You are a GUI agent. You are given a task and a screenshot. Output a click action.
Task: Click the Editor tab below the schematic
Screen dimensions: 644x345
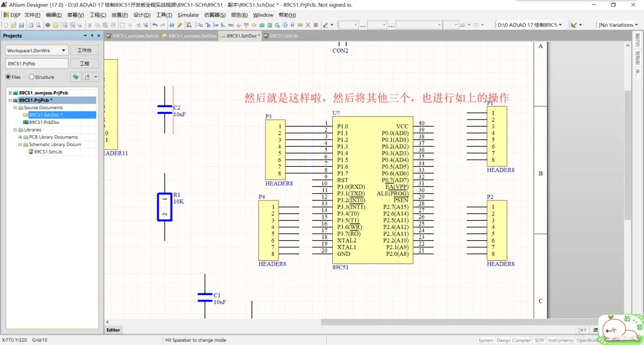pos(113,330)
